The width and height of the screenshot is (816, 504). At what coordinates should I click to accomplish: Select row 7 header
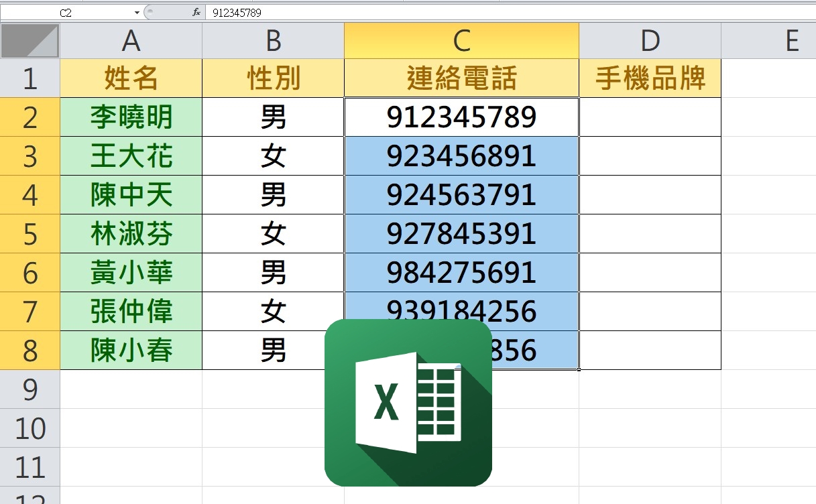click(x=30, y=312)
